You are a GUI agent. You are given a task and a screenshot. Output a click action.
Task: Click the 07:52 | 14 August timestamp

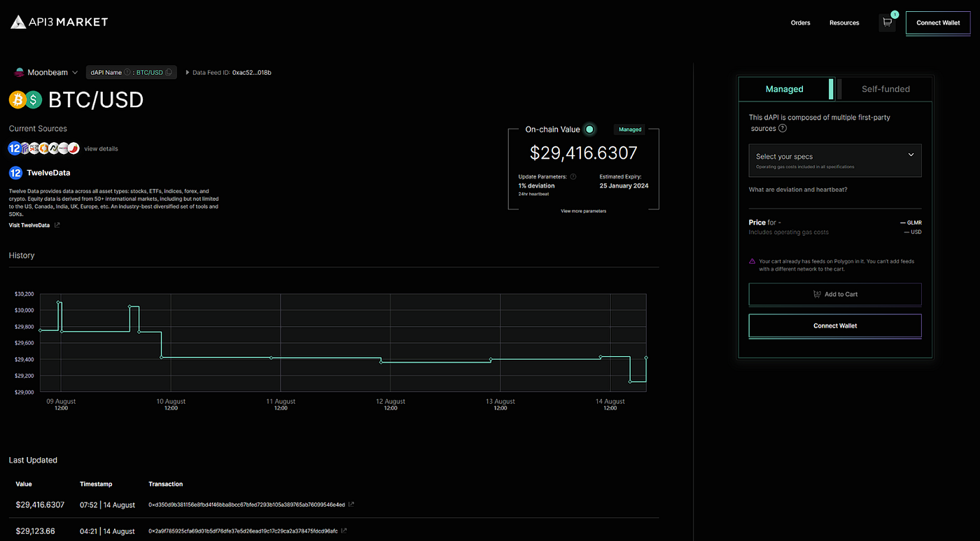107,505
